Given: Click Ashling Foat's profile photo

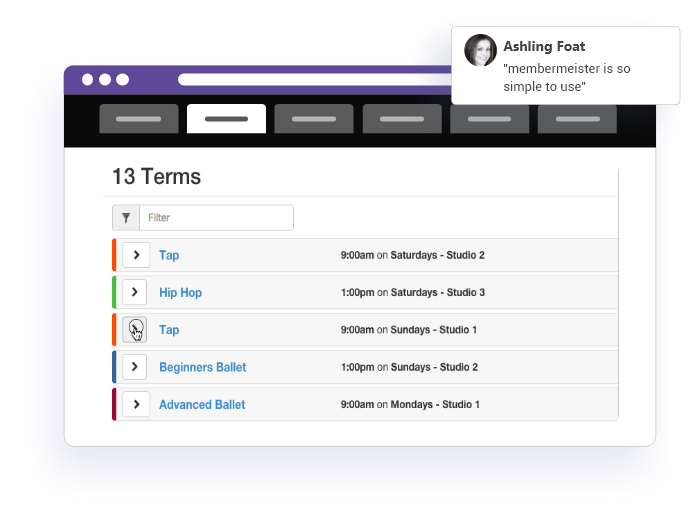Looking at the screenshot, I should [x=480, y=51].
